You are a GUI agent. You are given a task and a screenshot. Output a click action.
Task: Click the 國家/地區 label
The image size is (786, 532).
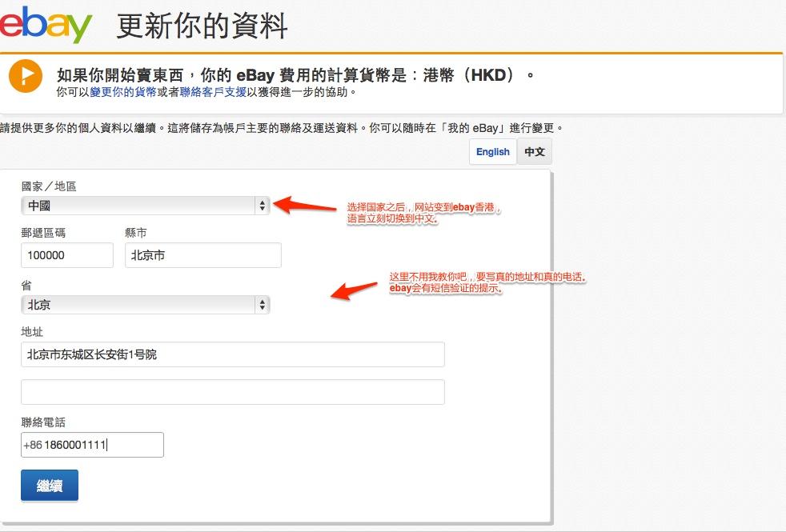(49, 186)
